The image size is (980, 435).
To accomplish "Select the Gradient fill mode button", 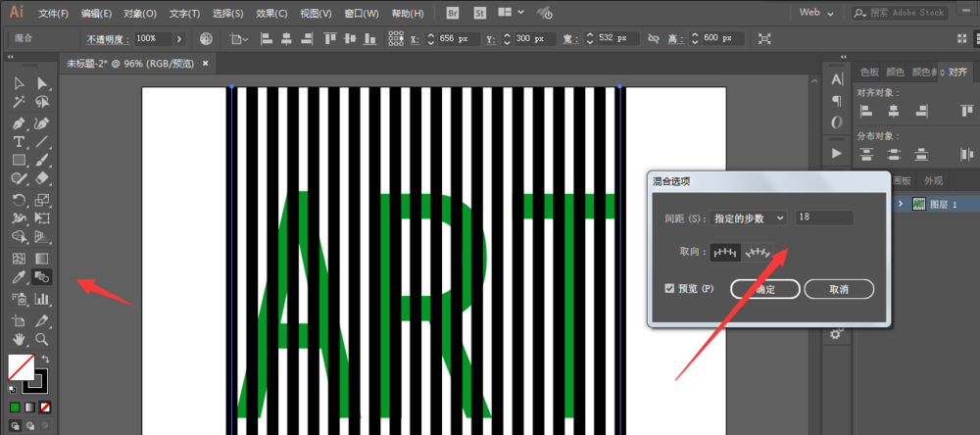I will 30,408.
